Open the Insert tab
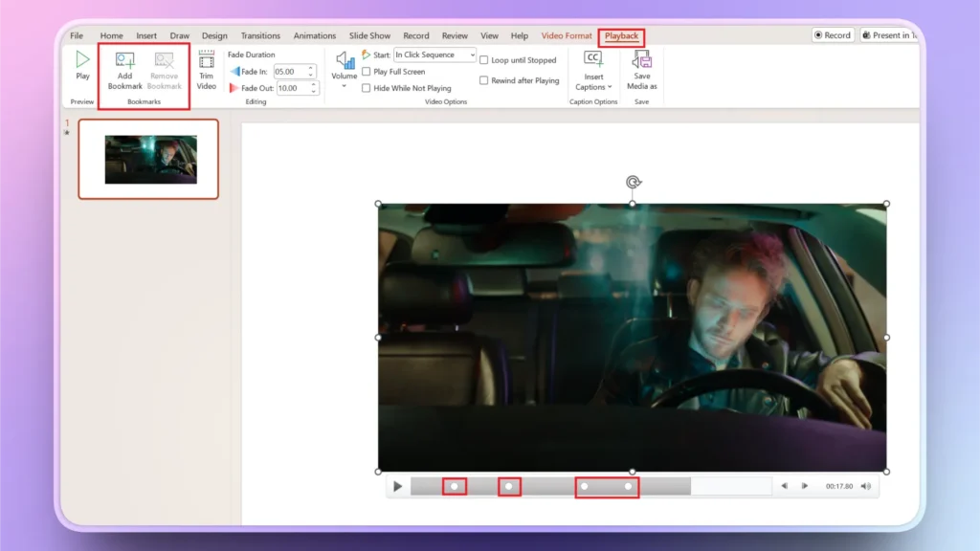This screenshot has height=551, width=980. coord(146,35)
